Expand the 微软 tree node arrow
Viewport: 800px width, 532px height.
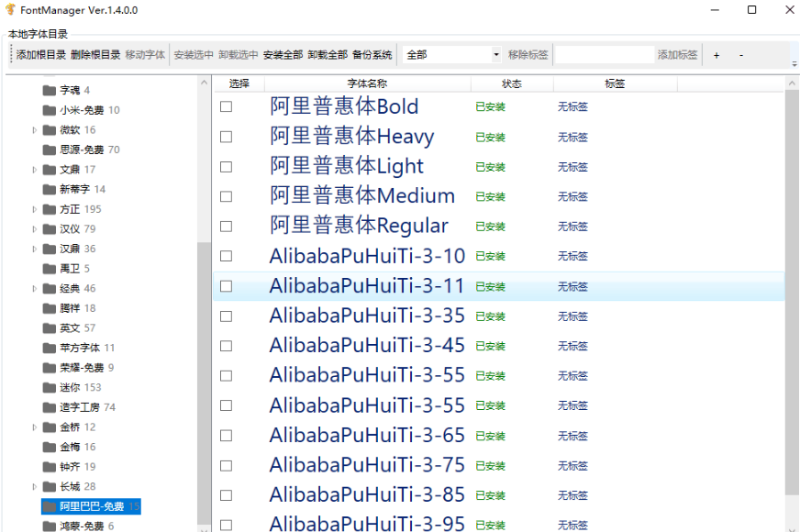[34, 130]
